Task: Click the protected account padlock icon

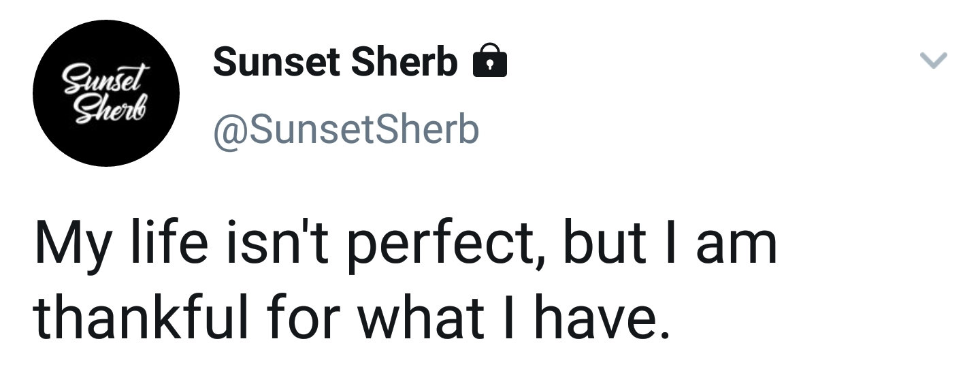Action: [x=489, y=61]
